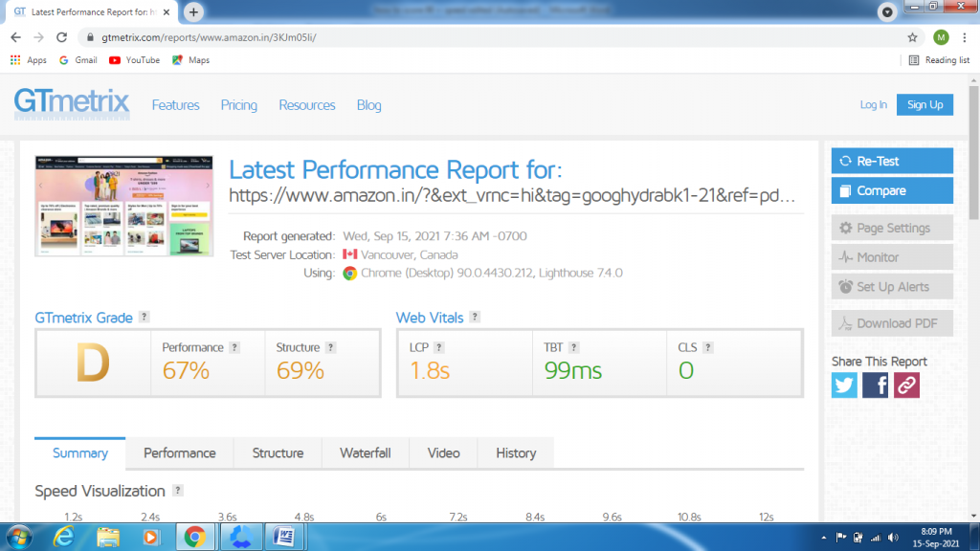980x551 pixels.
Task: Copy the report share link icon
Action: (x=906, y=386)
